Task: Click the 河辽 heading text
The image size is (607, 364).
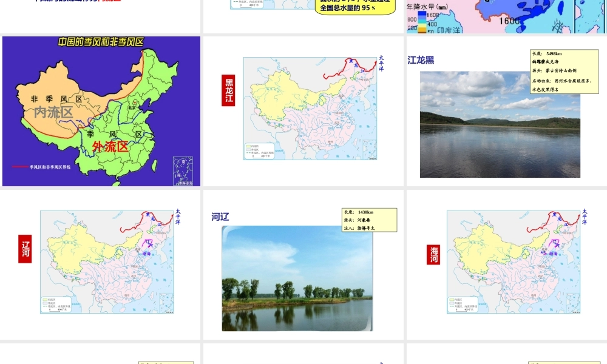Action: [x=220, y=217]
